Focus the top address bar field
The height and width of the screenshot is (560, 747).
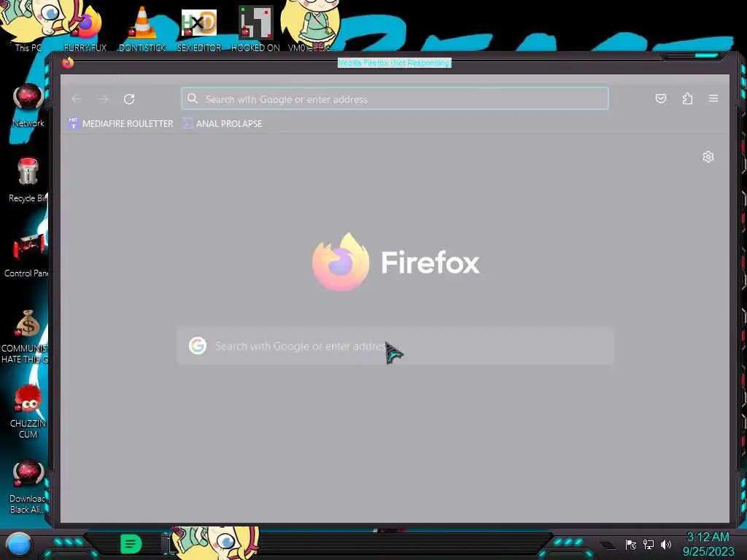pos(395,98)
